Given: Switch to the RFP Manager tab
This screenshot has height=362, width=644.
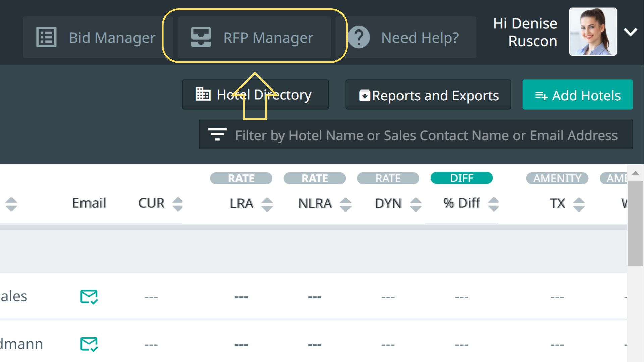Looking at the screenshot, I should coord(268,38).
